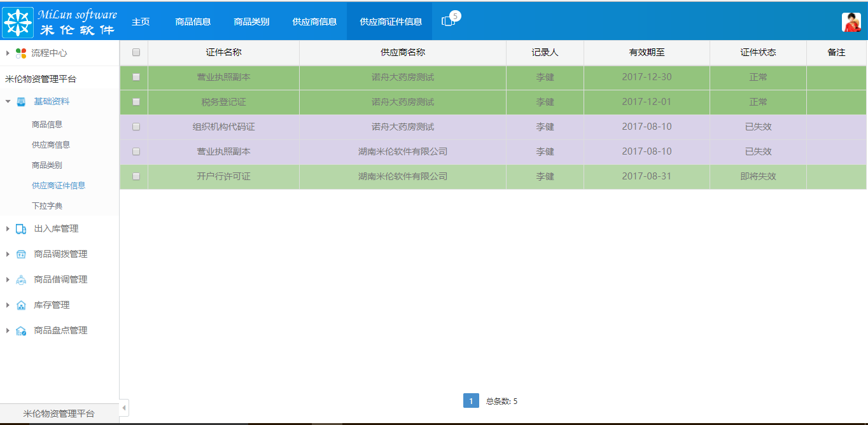Click the 商品调拨管理 icon
Screen dimensions: 868x425
[x=19, y=253]
